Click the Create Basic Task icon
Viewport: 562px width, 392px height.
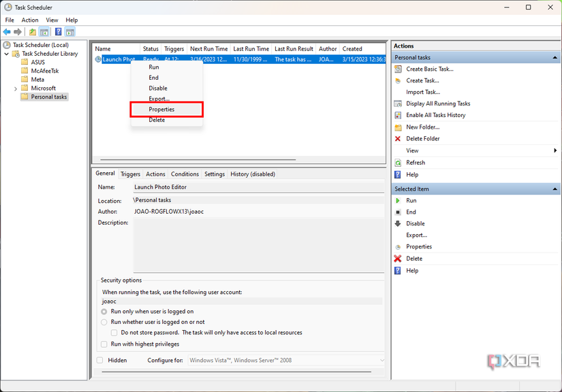pyautogui.click(x=399, y=69)
